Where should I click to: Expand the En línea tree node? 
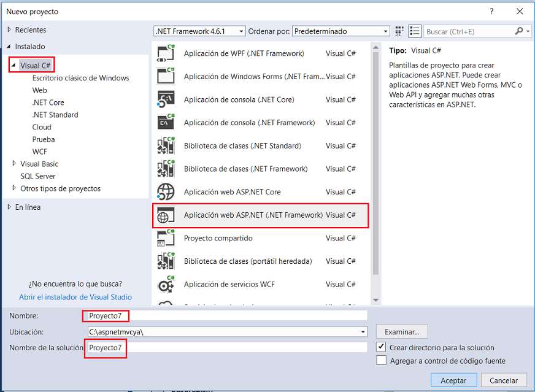[x=9, y=207]
